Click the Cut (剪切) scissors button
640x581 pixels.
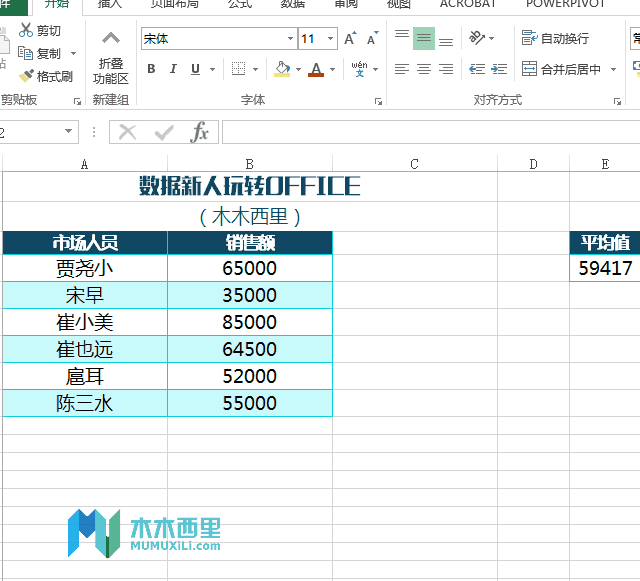(x=40, y=30)
